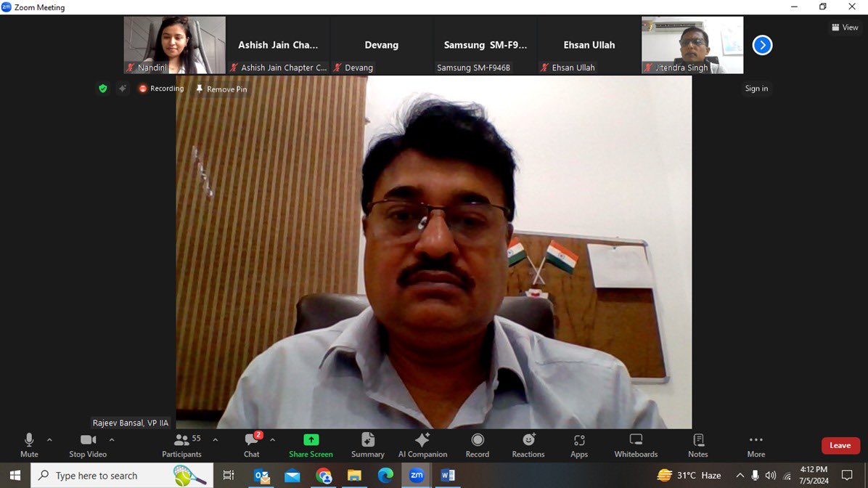Expand arrow next to Chat
Screen dimensions: 868x488
[272, 440]
